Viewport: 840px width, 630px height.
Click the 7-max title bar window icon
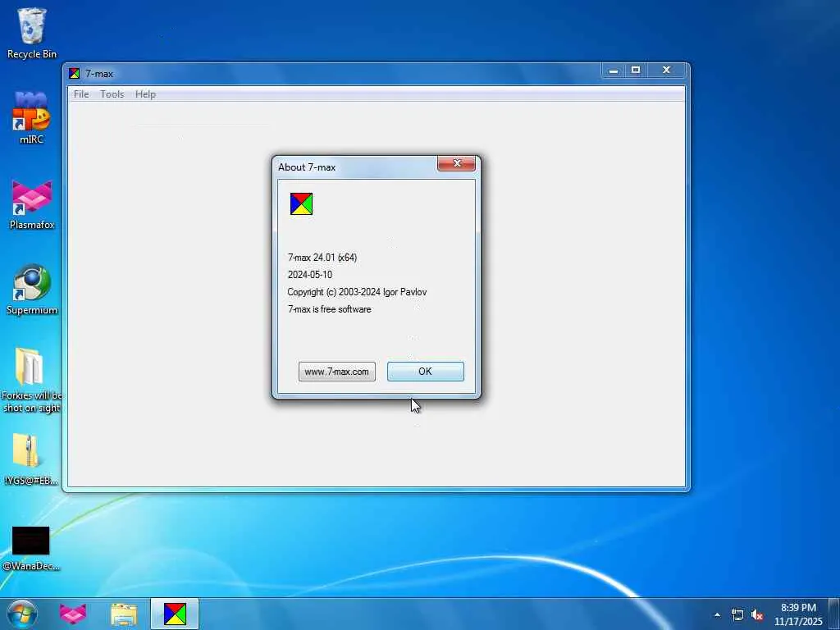[75, 73]
